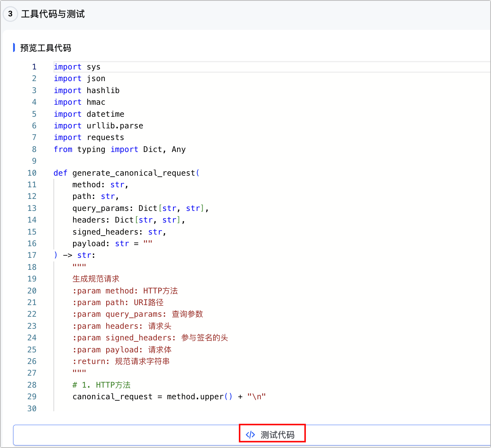Click 'hashlib' in the import statement
The height and width of the screenshot is (448, 491).
[103, 91]
